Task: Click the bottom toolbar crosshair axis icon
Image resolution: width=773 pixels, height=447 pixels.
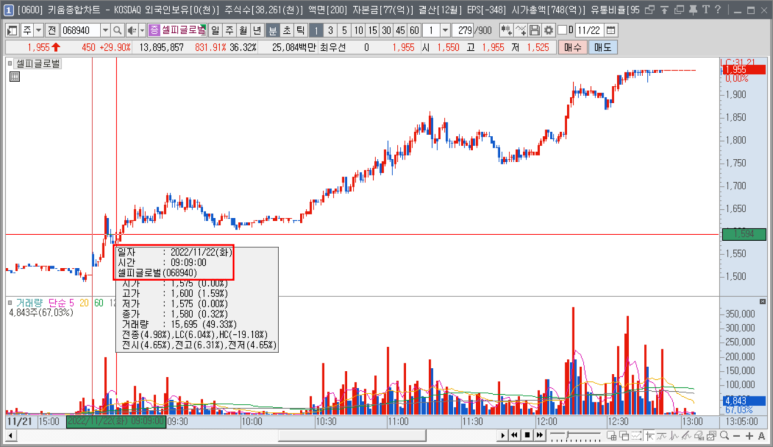Action: pyautogui.click(x=650, y=435)
